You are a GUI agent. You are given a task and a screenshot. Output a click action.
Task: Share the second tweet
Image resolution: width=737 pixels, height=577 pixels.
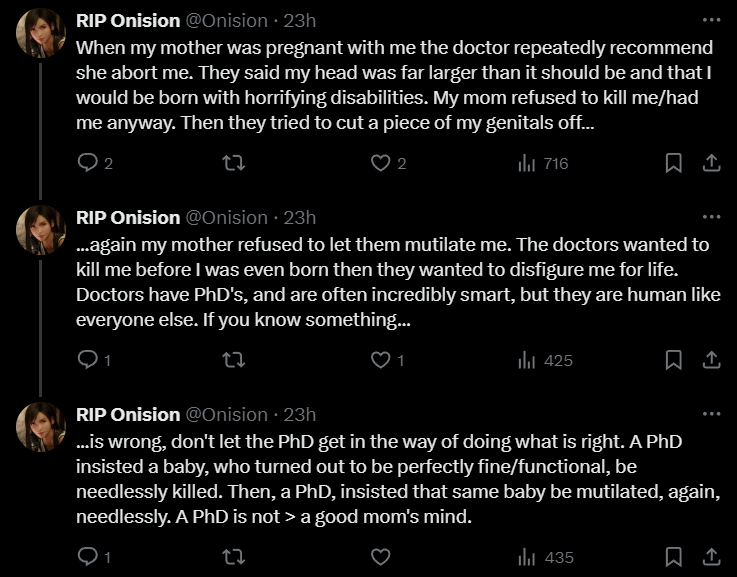711,360
